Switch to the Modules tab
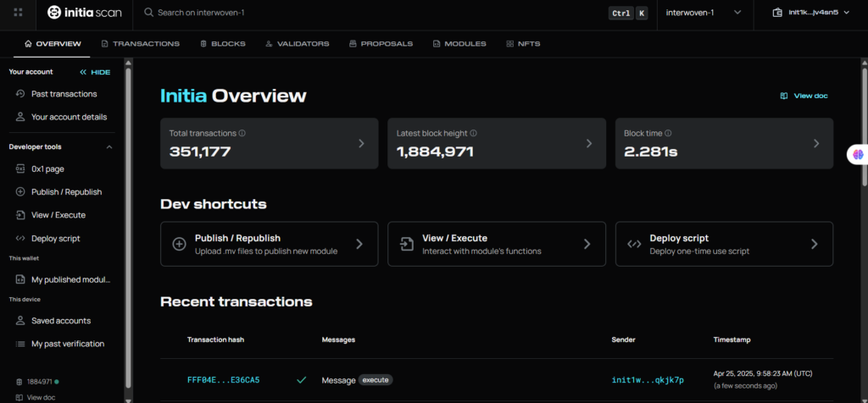The image size is (868, 403). [459, 44]
